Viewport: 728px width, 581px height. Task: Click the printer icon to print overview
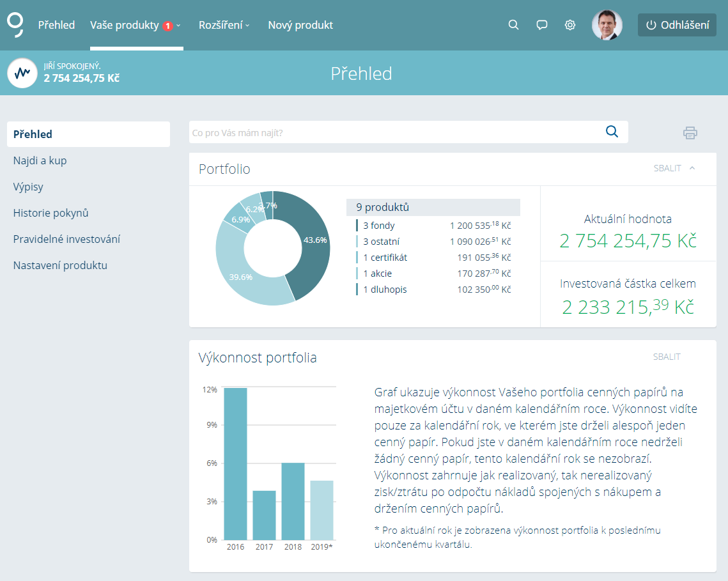click(x=690, y=133)
